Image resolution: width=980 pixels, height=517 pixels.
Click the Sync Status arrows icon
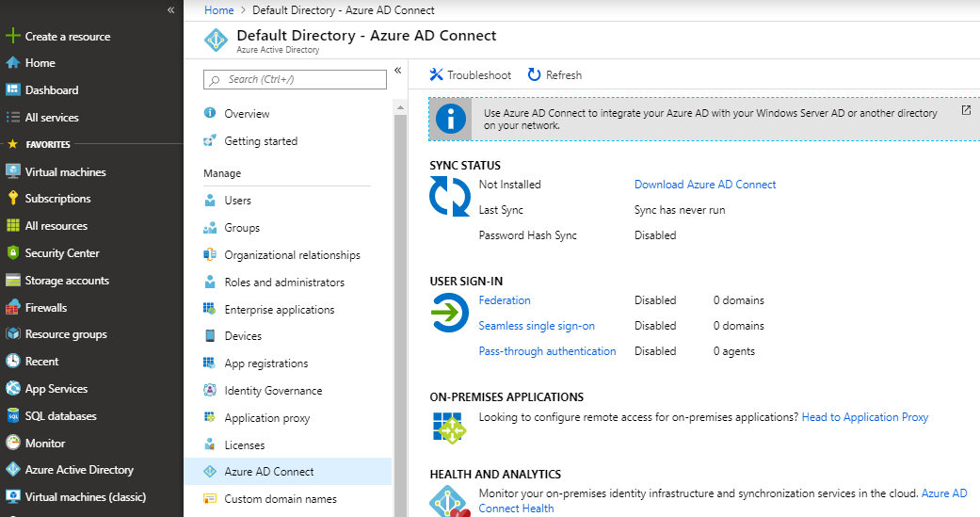point(449,196)
